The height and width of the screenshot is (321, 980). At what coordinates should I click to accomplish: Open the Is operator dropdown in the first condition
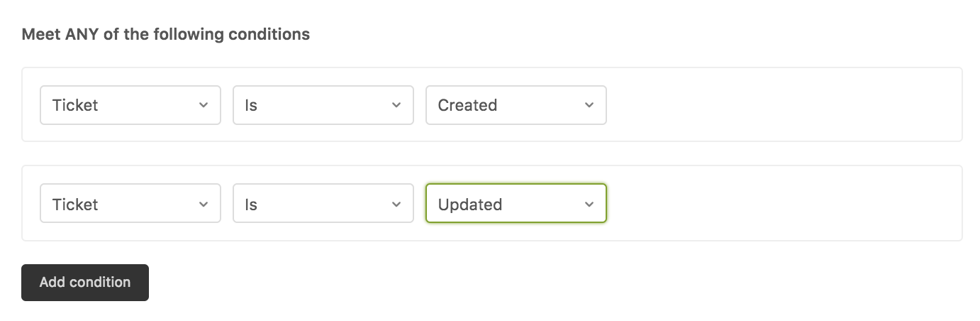(323, 105)
